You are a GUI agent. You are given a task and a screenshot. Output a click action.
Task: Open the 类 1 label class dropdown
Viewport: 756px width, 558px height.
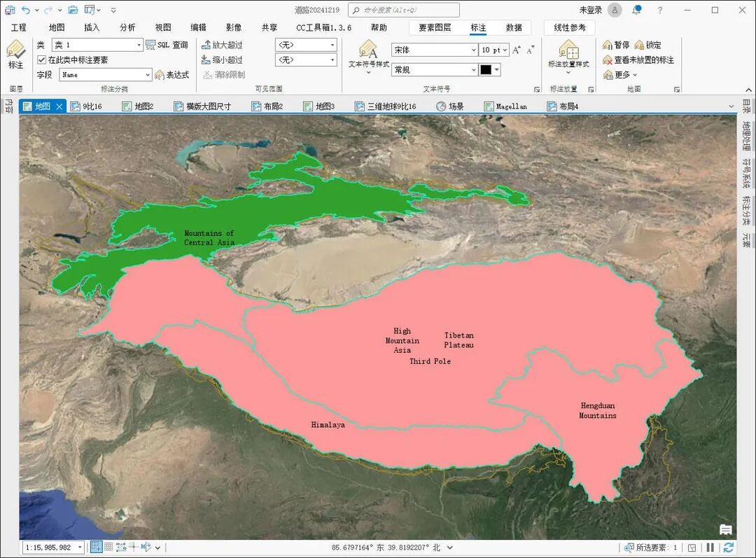(x=98, y=45)
